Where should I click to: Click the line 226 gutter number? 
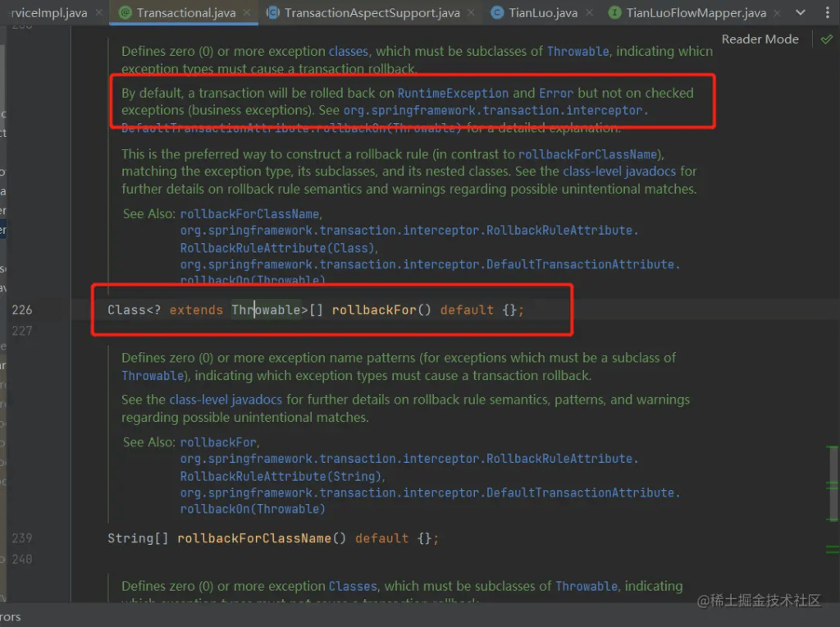point(22,310)
